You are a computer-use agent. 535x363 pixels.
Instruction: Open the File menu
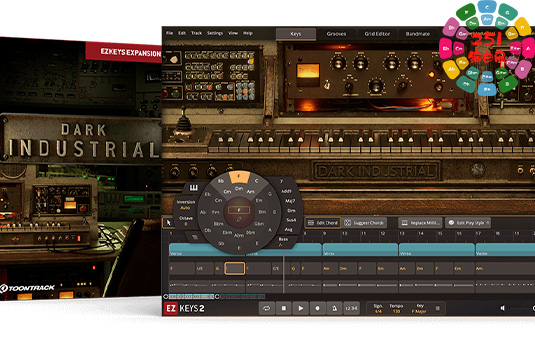tap(170, 33)
